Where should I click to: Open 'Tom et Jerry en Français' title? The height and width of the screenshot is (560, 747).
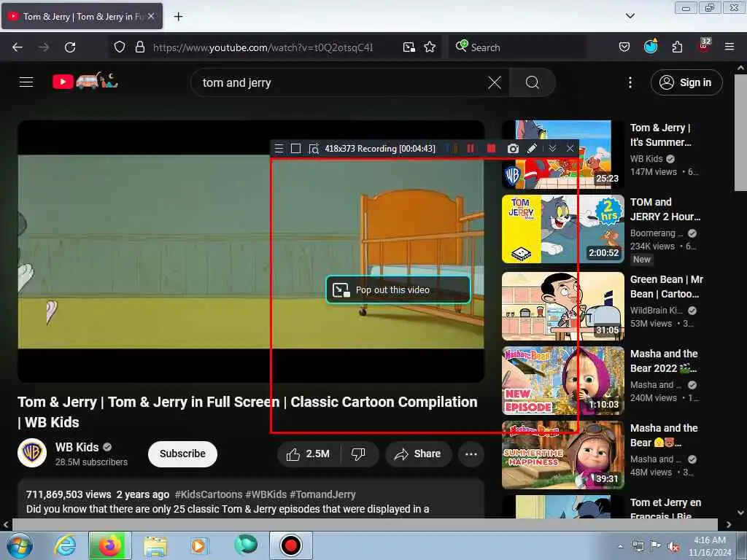[x=665, y=508]
